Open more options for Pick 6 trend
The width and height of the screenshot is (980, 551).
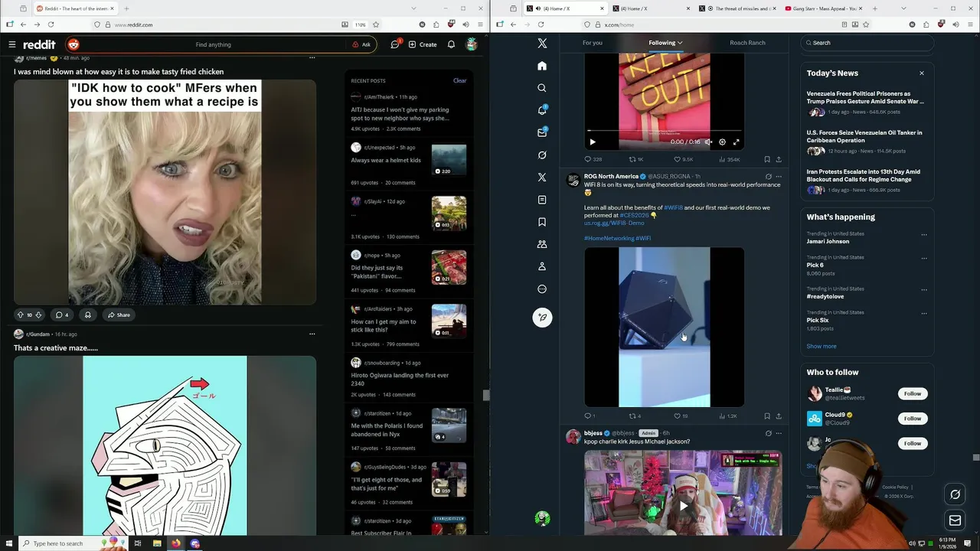click(x=924, y=259)
